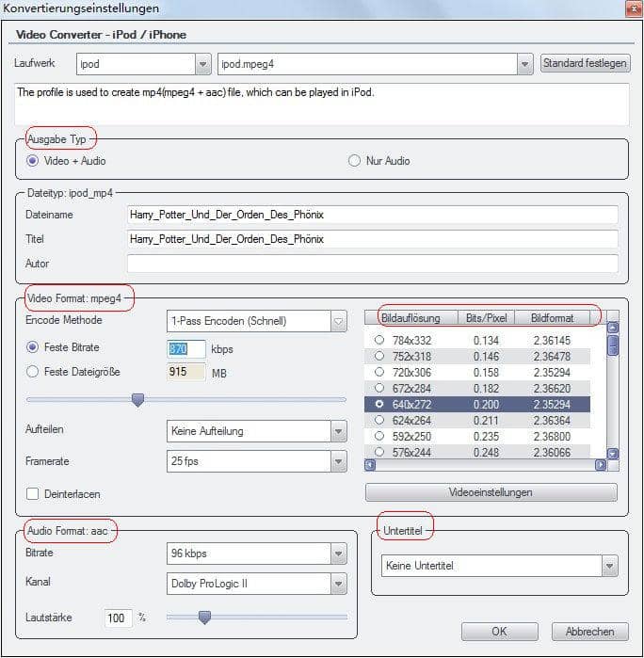This screenshot has height=658, width=644.
Task: Select resolution 640x272 radio button
Action: pyautogui.click(x=379, y=404)
